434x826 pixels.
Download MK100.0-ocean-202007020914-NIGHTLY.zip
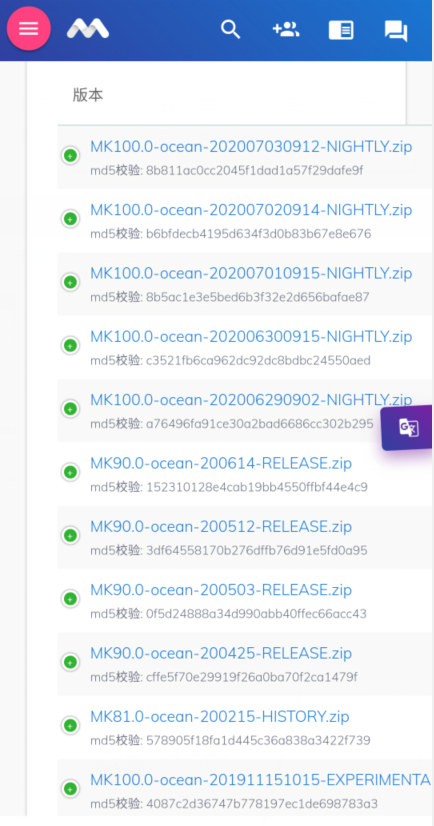click(x=251, y=210)
